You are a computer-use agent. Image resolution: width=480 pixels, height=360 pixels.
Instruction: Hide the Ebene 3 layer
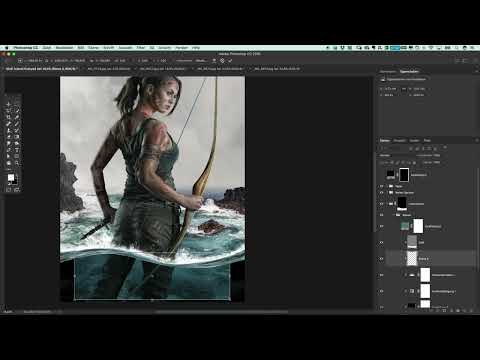(382, 259)
